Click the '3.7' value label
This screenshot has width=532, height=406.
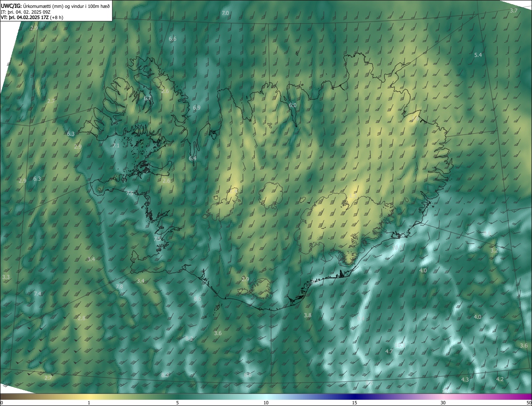click(x=514, y=11)
